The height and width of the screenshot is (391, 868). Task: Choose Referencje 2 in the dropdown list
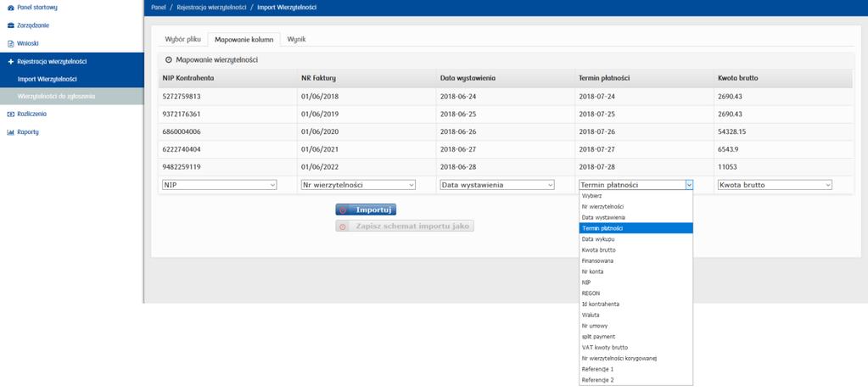[636, 380]
